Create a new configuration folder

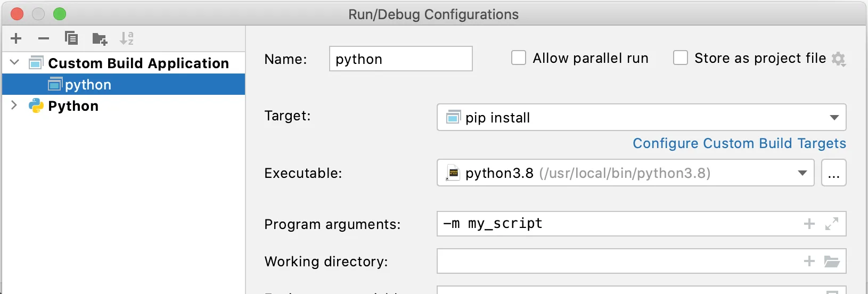(x=100, y=38)
